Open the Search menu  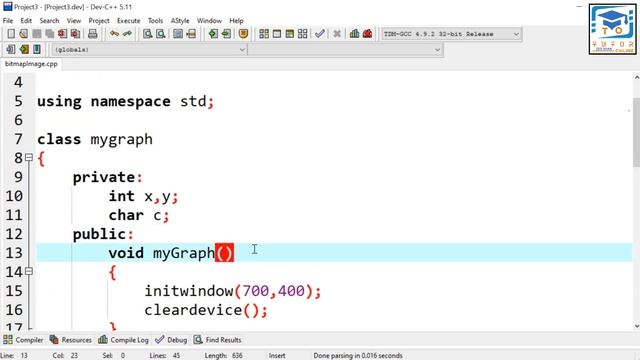[49, 20]
